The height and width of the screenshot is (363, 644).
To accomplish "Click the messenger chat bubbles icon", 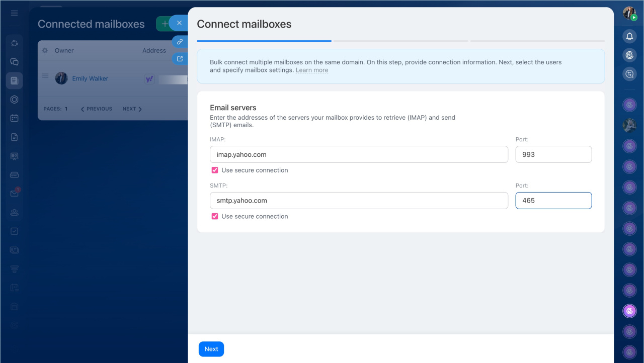I will pos(14,62).
